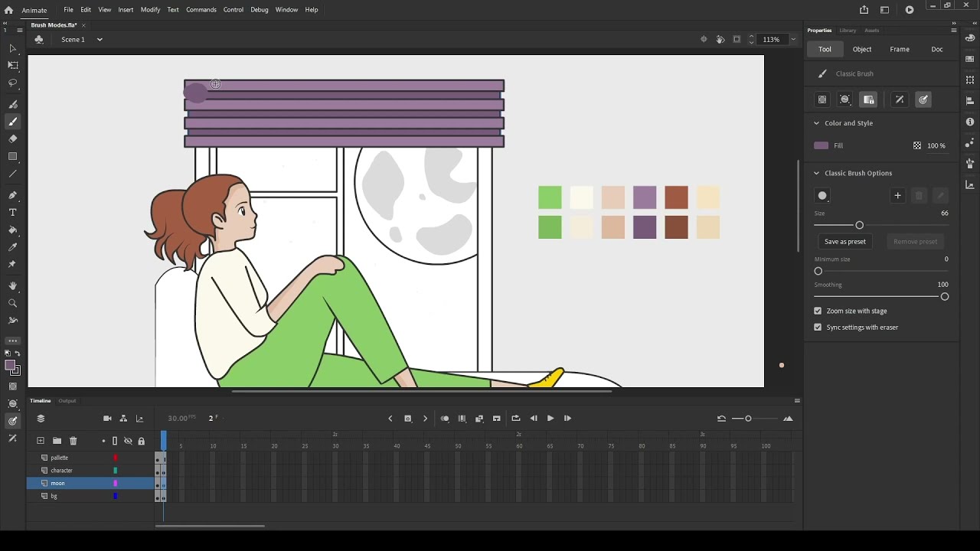Hide all layers with eye icon
This screenshot has width=980, height=551.
pos(128,441)
